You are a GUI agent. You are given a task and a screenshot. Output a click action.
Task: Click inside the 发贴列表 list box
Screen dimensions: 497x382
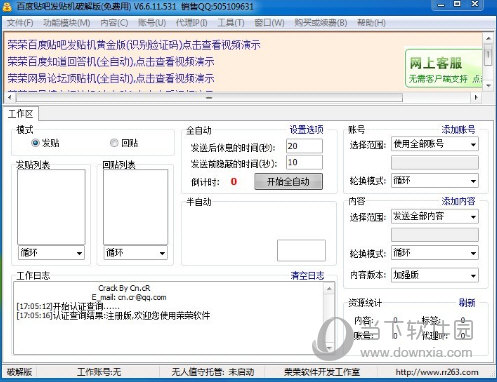51,207
